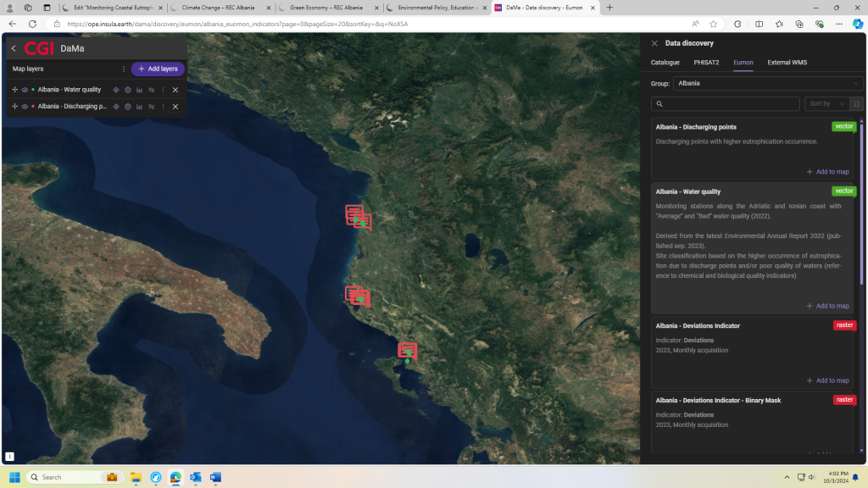Close the Data discovery panel
This screenshot has width=868, height=488.
tap(654, 43)
